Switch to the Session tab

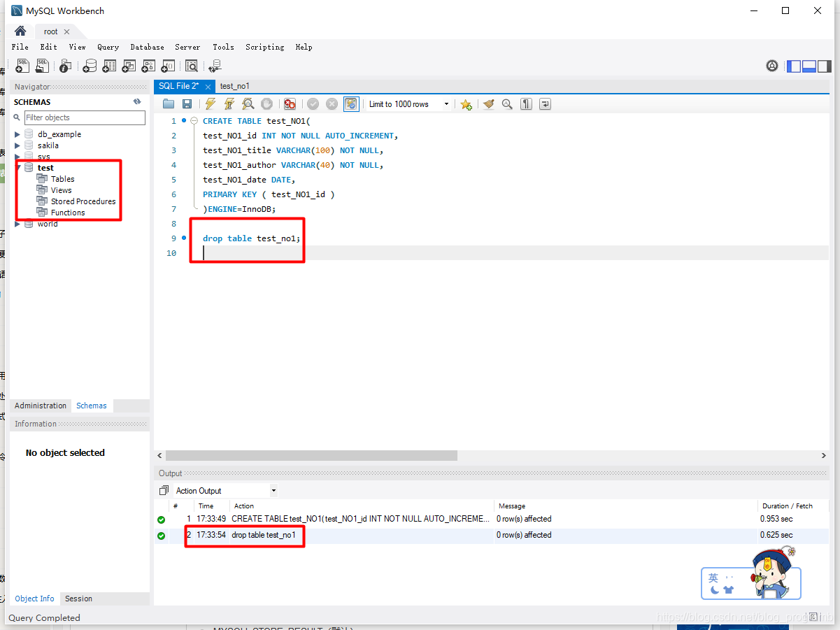coord(78,599)
